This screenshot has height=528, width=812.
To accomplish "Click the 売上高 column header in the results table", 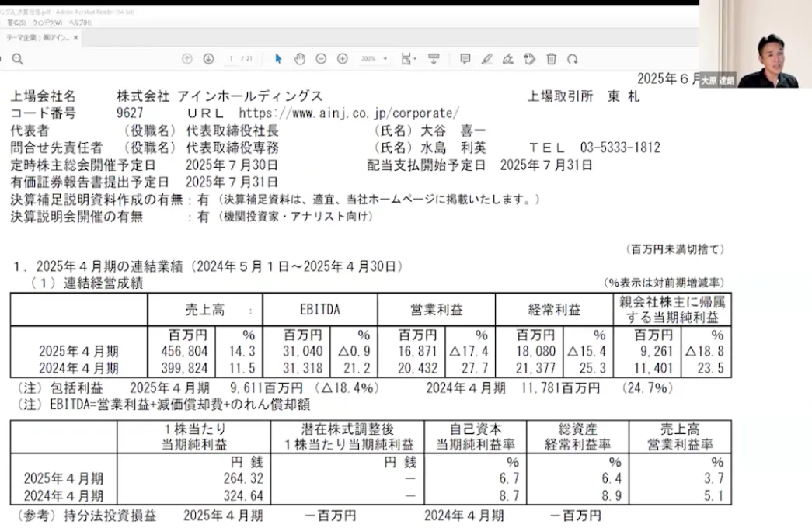I will pos(205,310).
